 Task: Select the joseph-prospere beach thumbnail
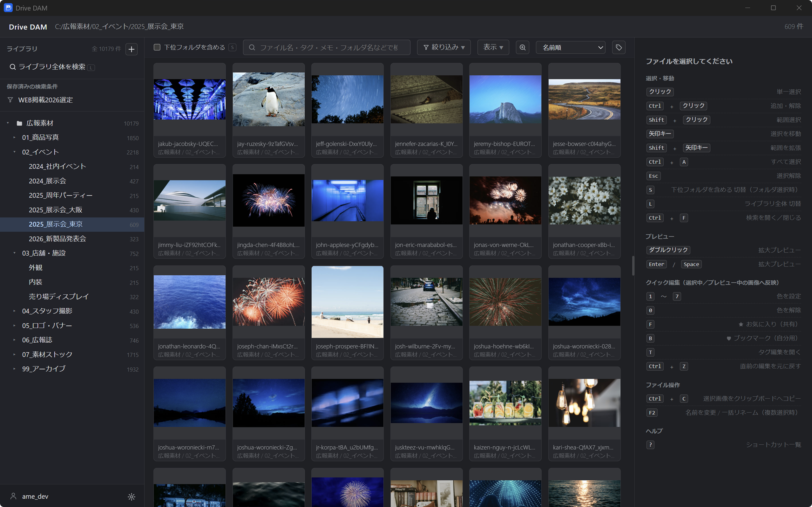click(x=348, y=302)
